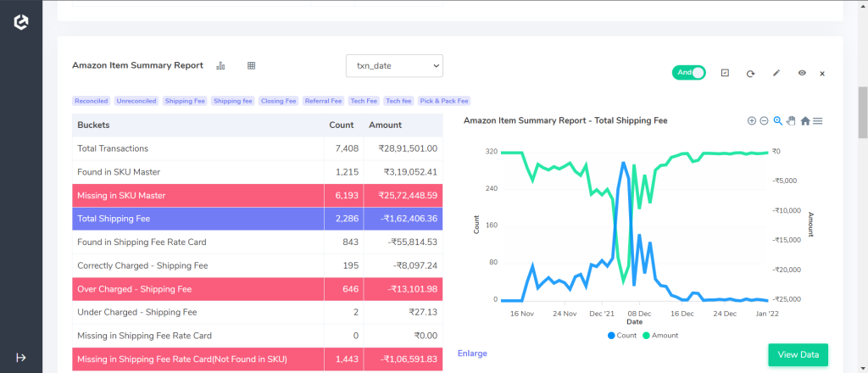Click the -₹13,101.98 amount cell
868x373 pixels.
click(x=403, y=289)
